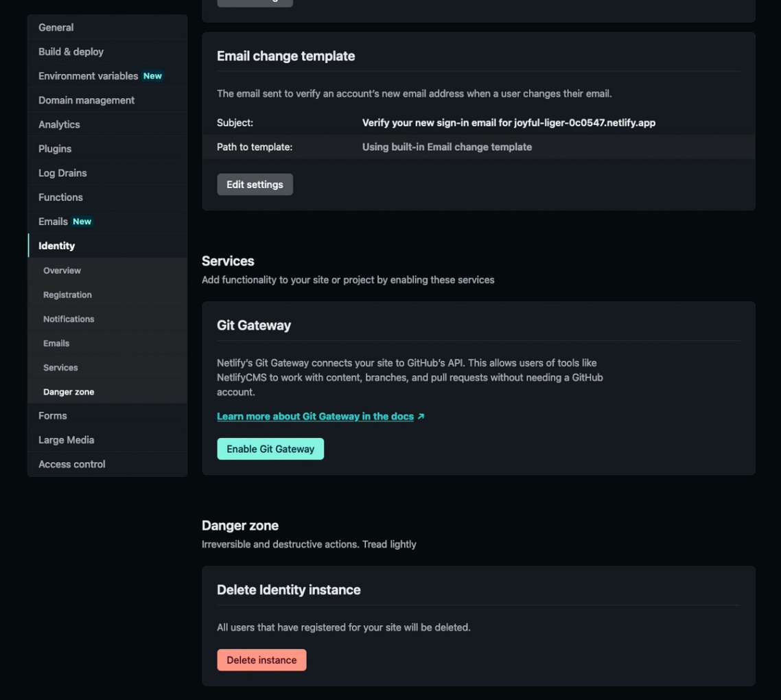The image size is (781, 700).
Task: Click the 'Delete Identity instance' heading
Action: point(289,590)
